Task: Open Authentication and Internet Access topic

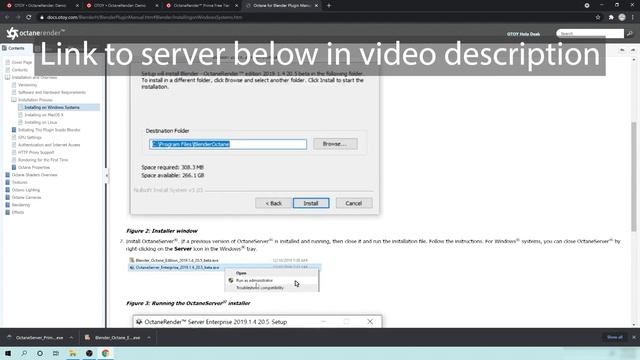Action: (x=49, y=144)
